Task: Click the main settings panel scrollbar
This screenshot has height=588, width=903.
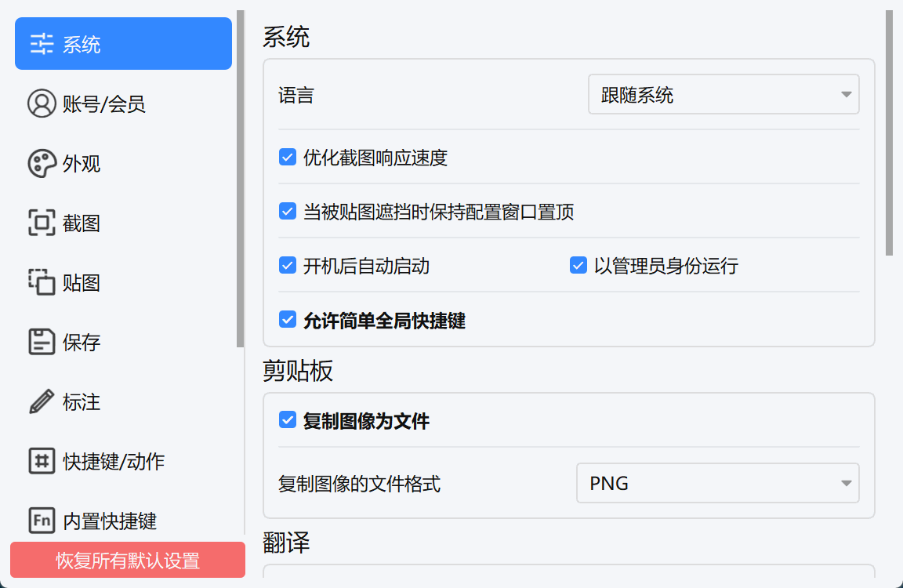Action: click(x=889, y=133)
